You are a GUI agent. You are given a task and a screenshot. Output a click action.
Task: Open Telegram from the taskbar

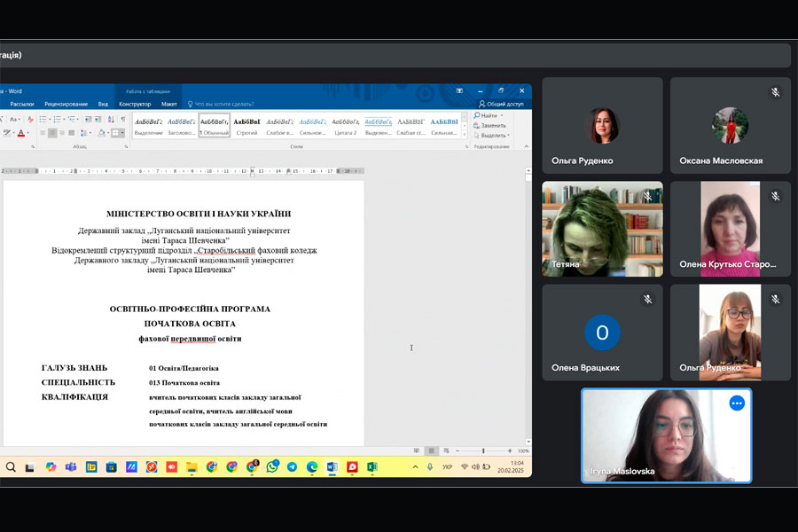(x=292, y=466)
